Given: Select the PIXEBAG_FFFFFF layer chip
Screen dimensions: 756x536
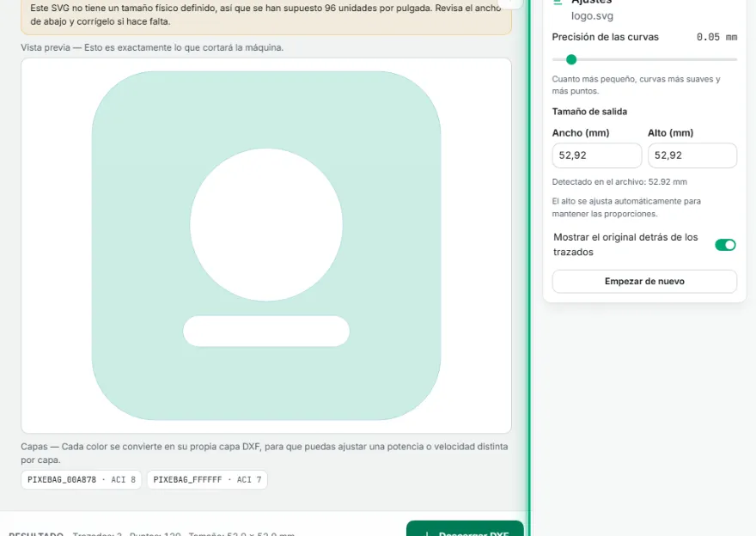Looking at the screenshot, I should coord(207,479).
